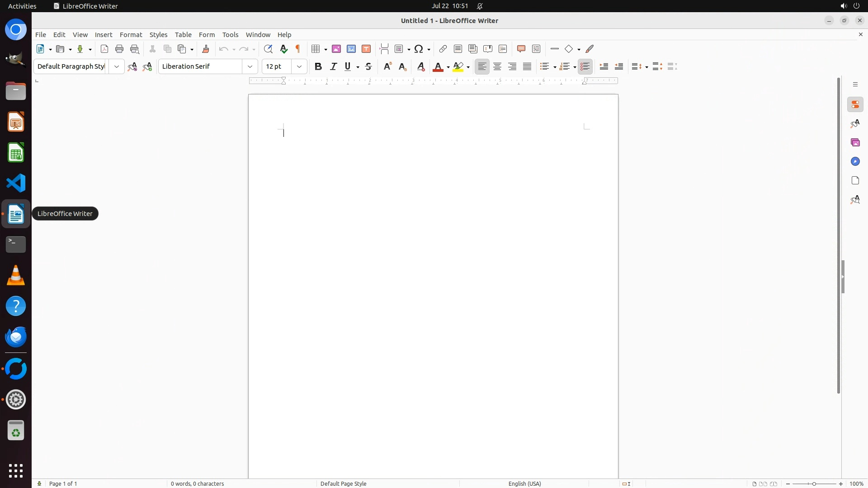
Task: Toggle Italic formatting
Action: pos(334,67)
